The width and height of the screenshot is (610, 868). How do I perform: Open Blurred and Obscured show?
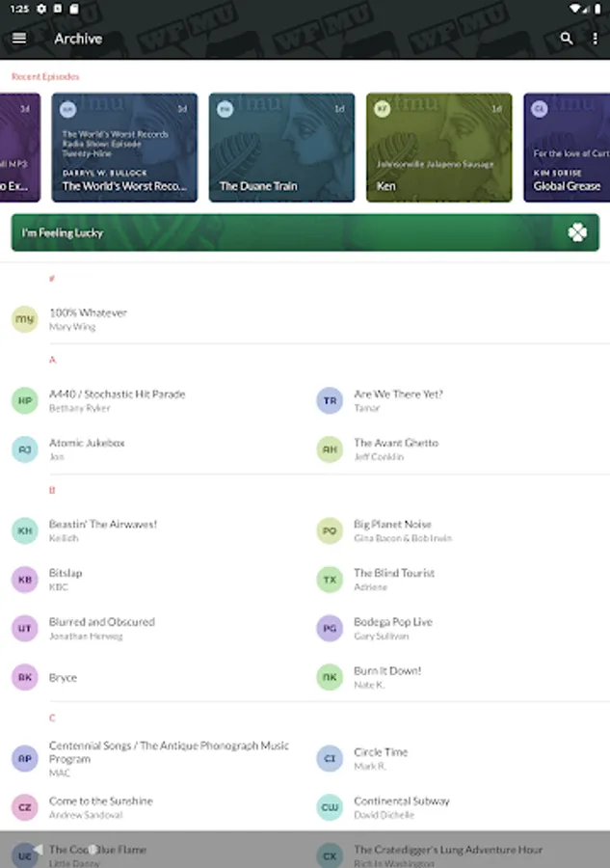coord(152,628)
